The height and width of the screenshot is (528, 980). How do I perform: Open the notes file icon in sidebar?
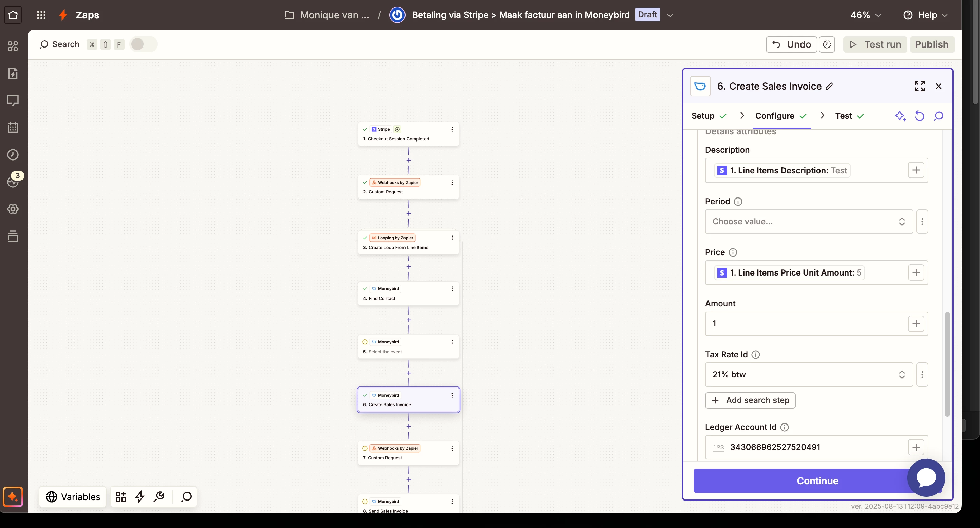[13, 73]
